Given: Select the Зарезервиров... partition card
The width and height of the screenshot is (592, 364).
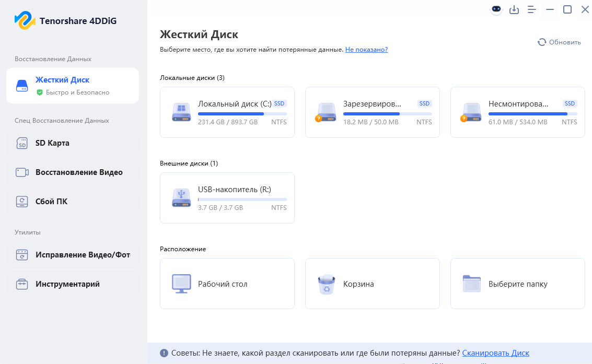Looking at the screenshot, I should [372, 112].
